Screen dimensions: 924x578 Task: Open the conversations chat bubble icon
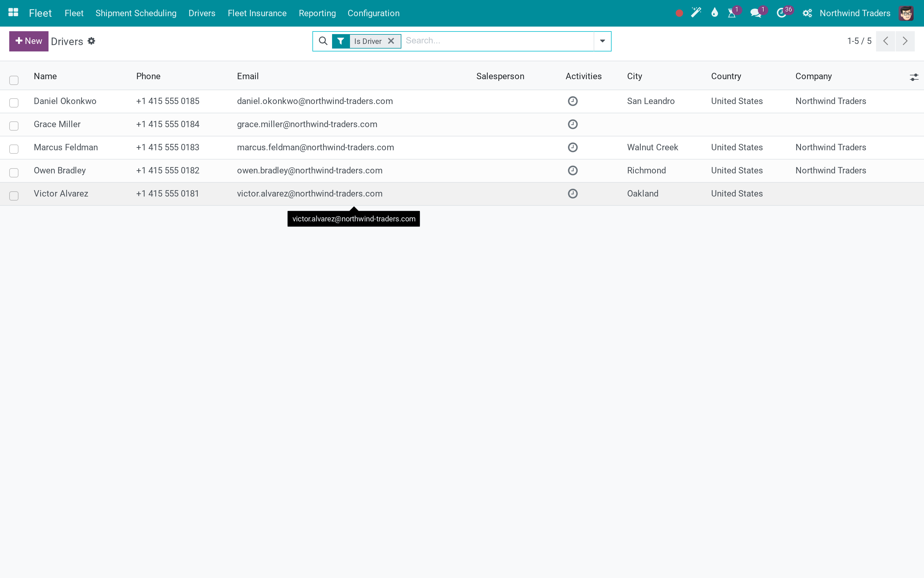pos(755,13)
